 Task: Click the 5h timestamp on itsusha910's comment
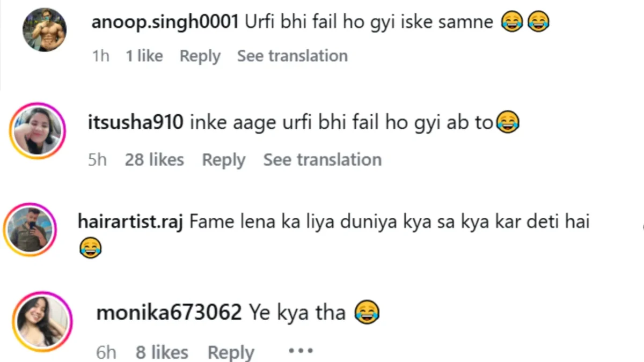[x=98, y=160]
